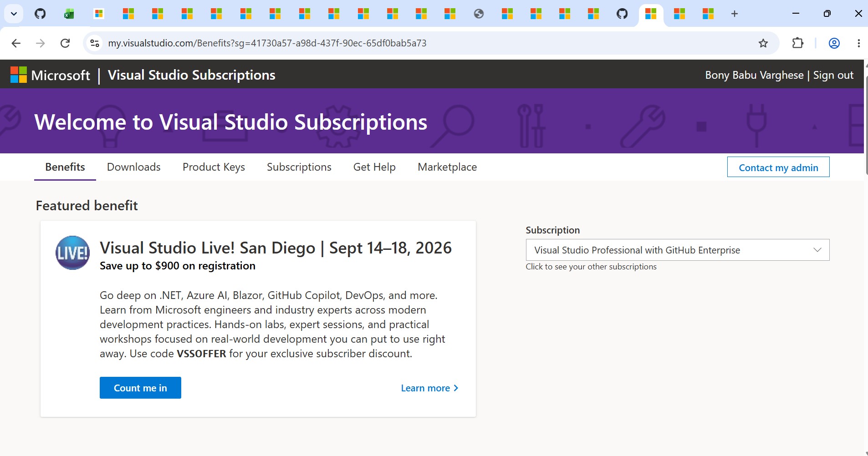868x456 pixels.
Task: Focus the address bar URL
Action: [267, 43]
